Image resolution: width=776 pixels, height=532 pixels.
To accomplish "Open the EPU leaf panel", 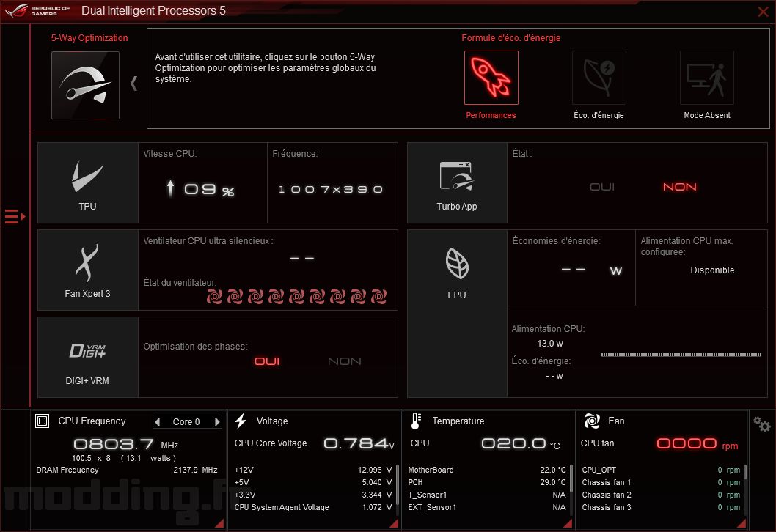I will [457, 314].
